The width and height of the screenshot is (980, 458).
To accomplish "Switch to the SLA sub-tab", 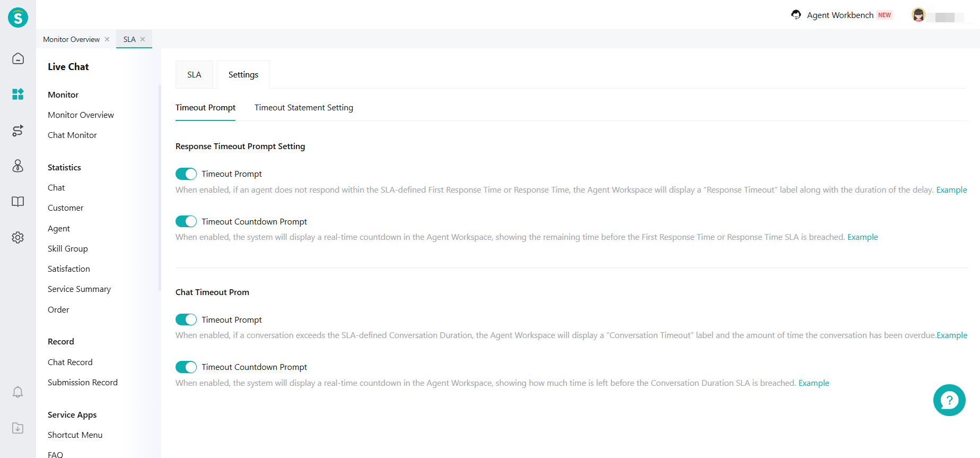I will pyautogui.click(x=194, y=75).
